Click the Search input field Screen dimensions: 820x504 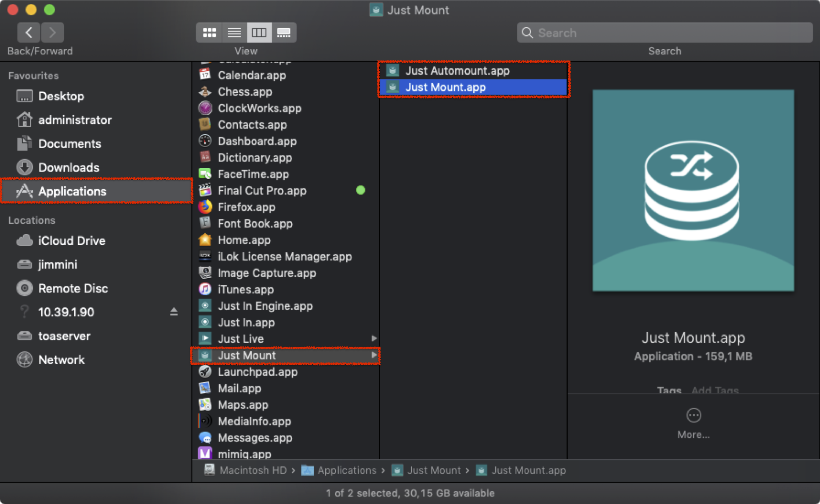pyautogui.click(x=664, y=33)
